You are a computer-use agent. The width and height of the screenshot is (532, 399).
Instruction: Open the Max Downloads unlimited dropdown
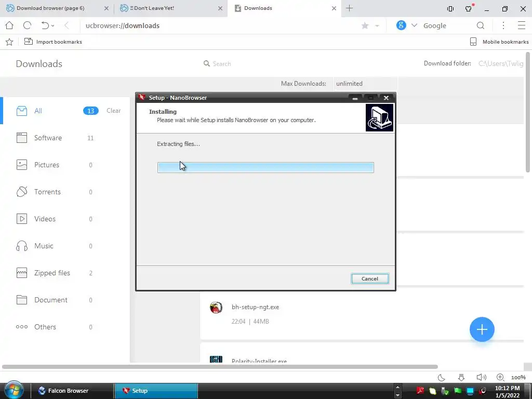tap(365, 84)
